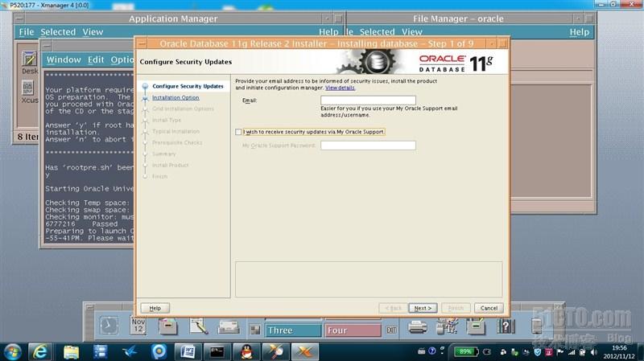
Task: Open the application manager drawer icon
Action: pyautogui.click(x=476, y=326)
